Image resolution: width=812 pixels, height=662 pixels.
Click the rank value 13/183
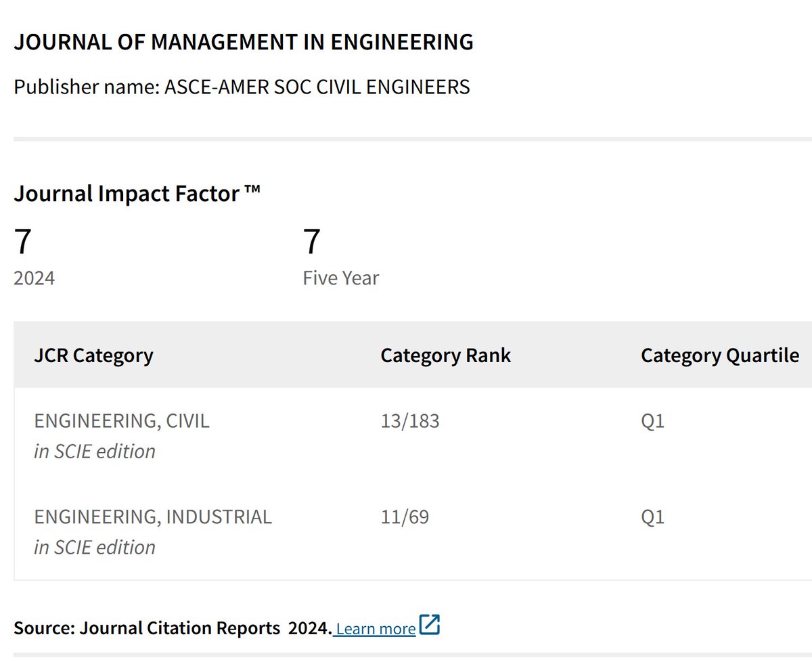(410, 421)
